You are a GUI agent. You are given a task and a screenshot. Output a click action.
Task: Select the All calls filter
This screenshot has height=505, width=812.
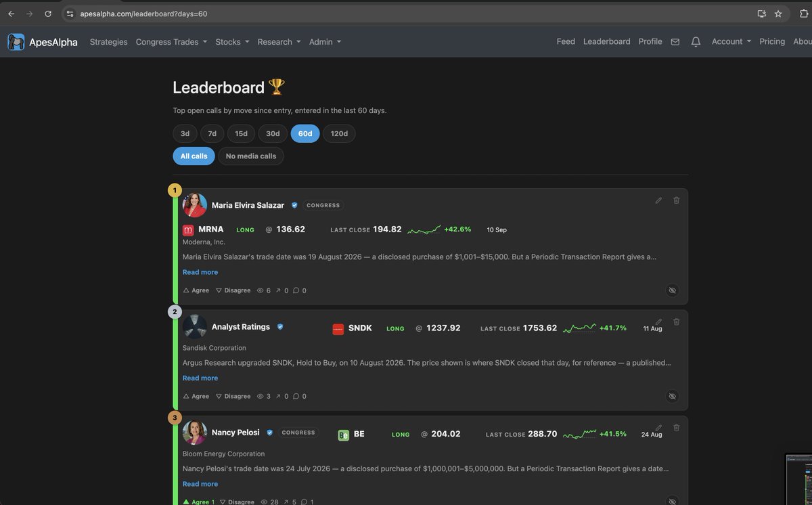[x=194, y=156]
